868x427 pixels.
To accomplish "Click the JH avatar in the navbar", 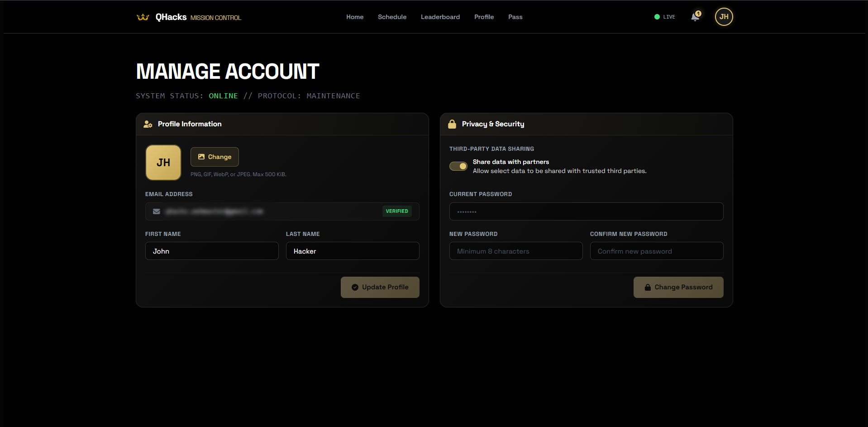I will (723, 17).
